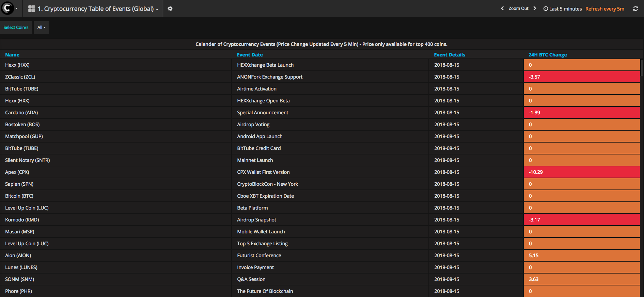Click the HEXXchange Beta Launch cell
The width and height of the screenshot is (644, 297).
330,65
